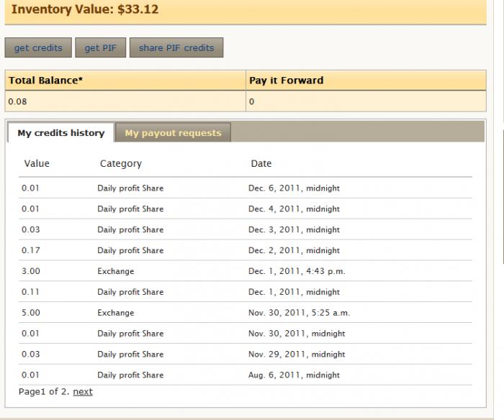This screenshot has height=420, width=504.
Task: Select the 3.00 Exchange value
Action: [31, 271]
